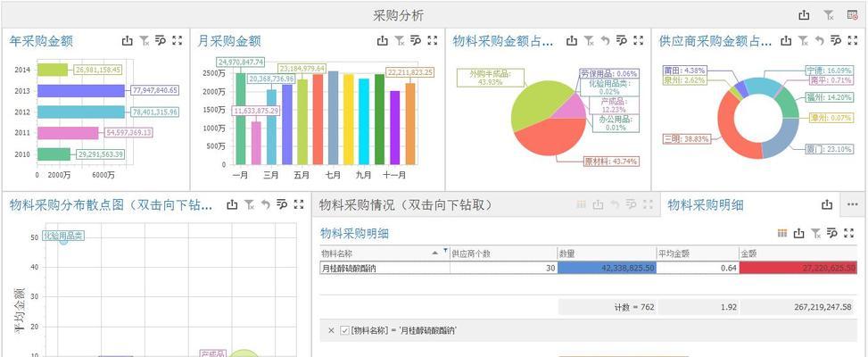Inspect data icon on 物料采购金额占 panel
Image resolution: width=868 pixels, height=357 pixels.
[622, 40]
